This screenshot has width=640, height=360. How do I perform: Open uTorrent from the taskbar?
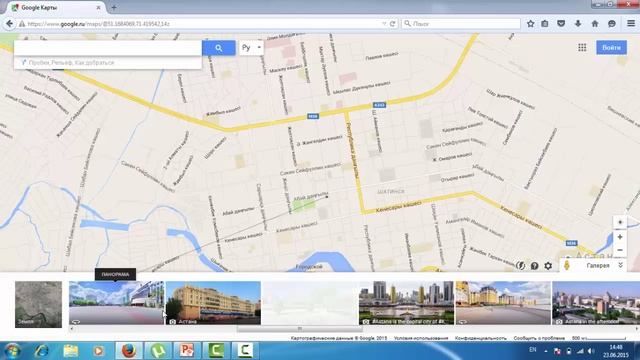coord(158,351)
